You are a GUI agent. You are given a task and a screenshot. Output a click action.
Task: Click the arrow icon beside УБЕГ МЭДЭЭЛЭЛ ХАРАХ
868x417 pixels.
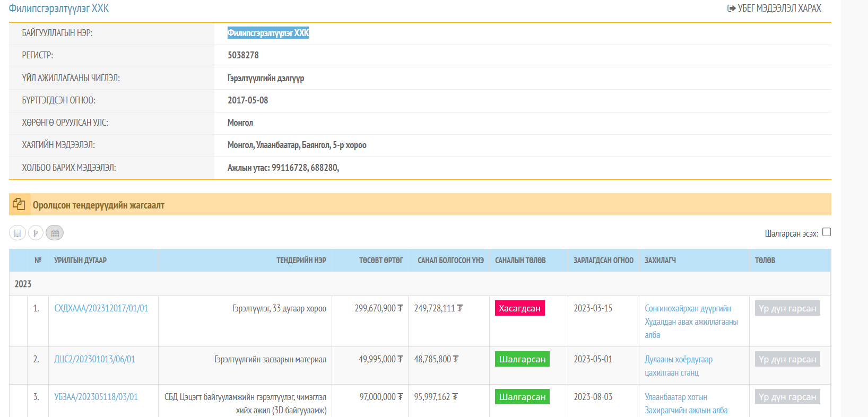731,8
